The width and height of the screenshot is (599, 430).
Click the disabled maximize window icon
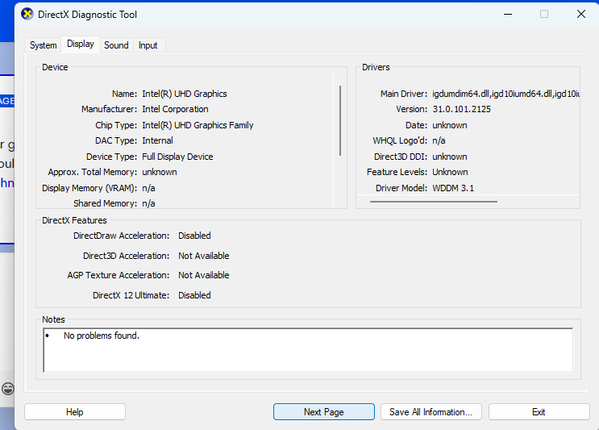coord(544,15)
